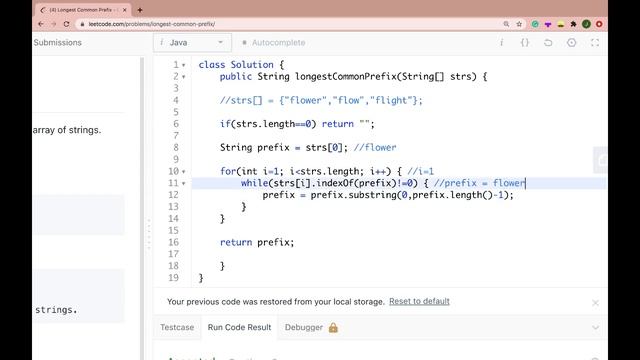Image resolution: width=640 pixels, height=360 pixels.
Task: Collapse the while loop fold at line 11
Action: tap(184, 184)
